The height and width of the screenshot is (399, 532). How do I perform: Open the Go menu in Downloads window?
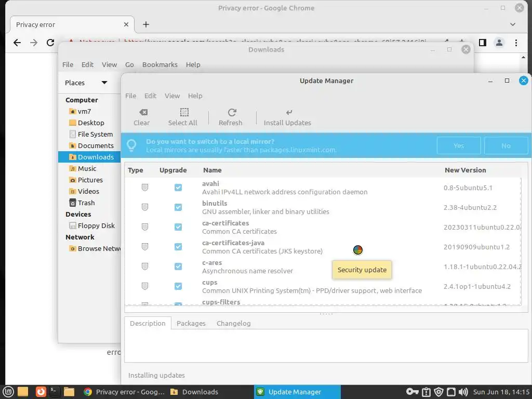coord(129,64)
